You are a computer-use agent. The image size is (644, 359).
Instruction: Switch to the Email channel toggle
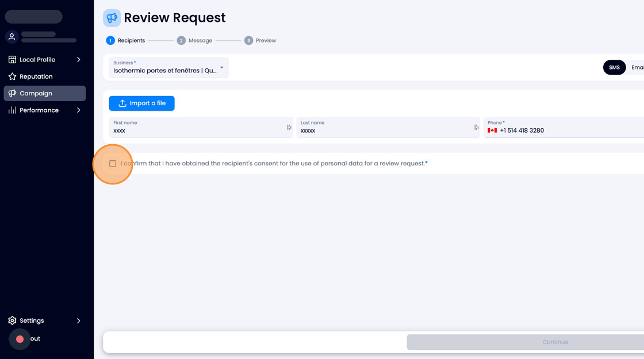tap(638, 67)
